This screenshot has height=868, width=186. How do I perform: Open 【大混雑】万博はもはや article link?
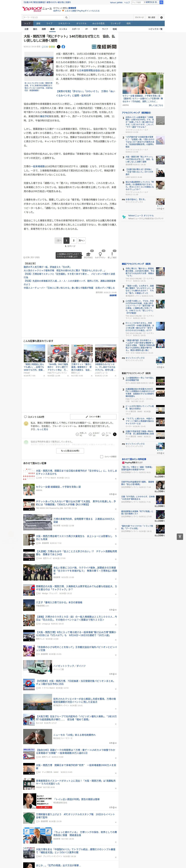[76, 553]
